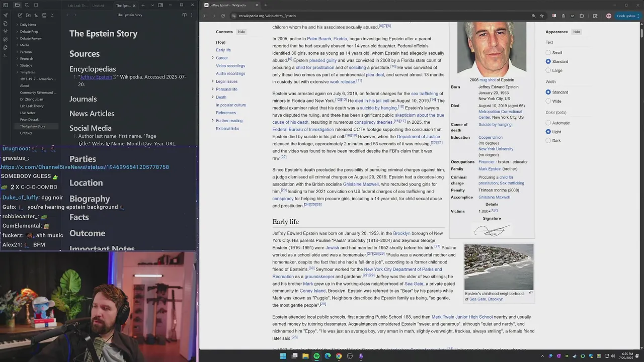Open File Explorer from the taskbar
Viewport: 644px width, 362px height.
pyautogui.click(x=305, y=356)
